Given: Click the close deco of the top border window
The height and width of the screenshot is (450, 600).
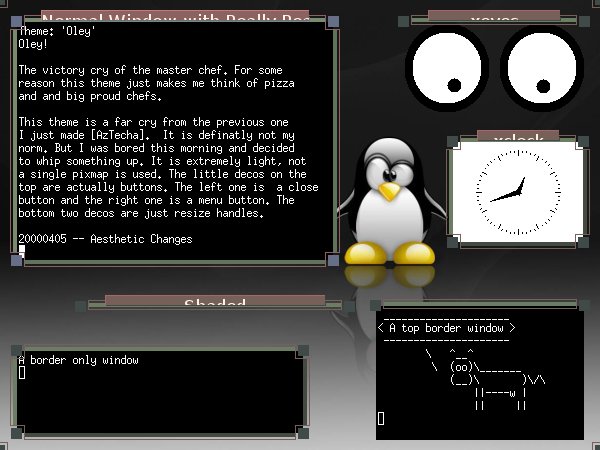Looking at the screenshot, I should 376,305.
